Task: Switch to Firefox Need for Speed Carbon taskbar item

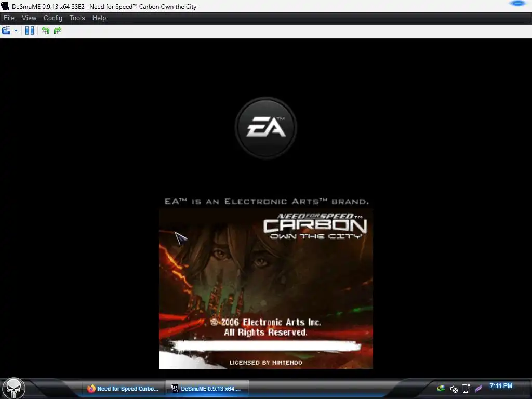Action: [123, 389]
